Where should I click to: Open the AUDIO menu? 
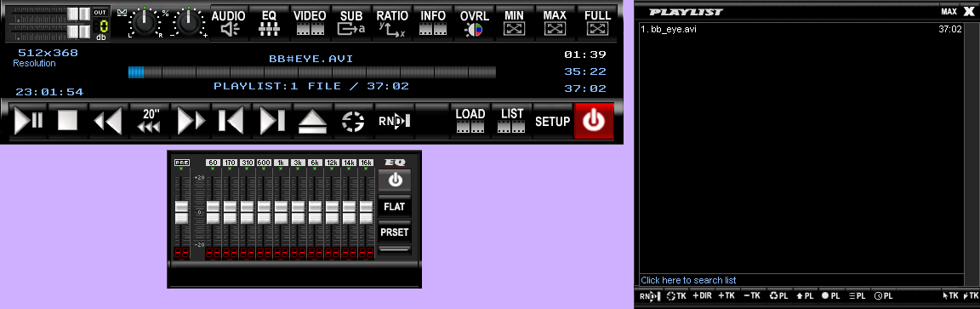tap(229, 23)
